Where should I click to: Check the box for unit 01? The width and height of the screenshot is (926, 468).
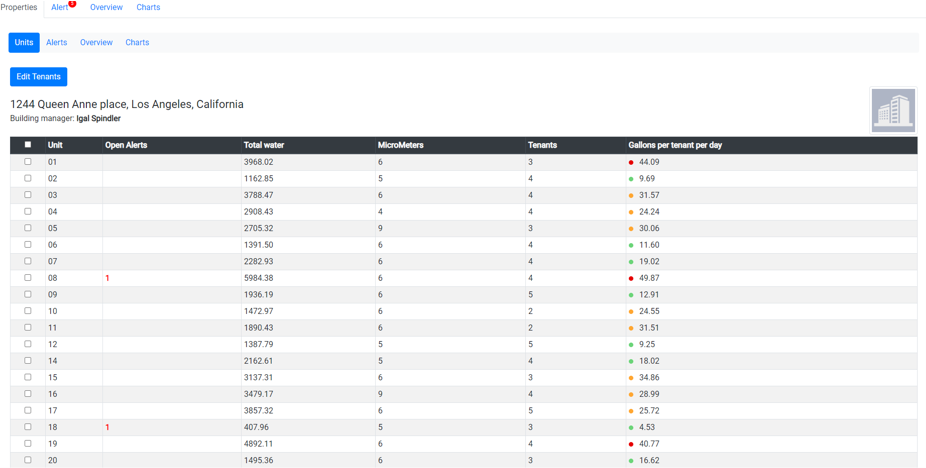click(28, 162)
